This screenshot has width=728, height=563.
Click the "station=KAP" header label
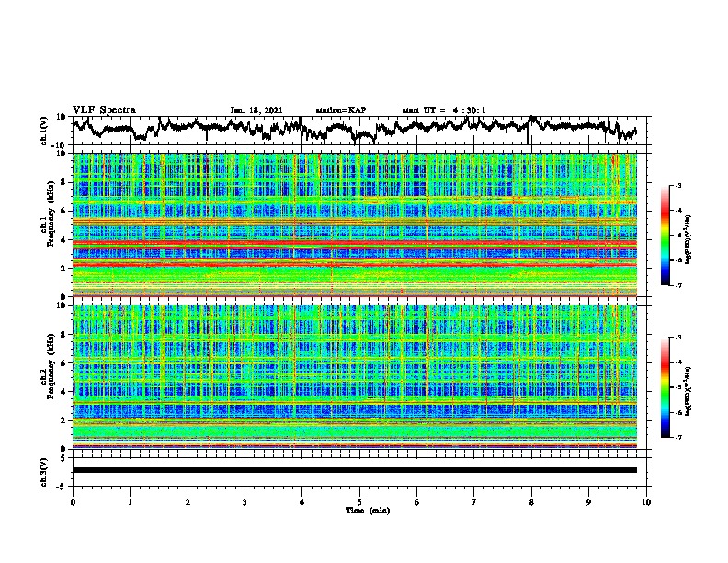[x=341, y=110]
